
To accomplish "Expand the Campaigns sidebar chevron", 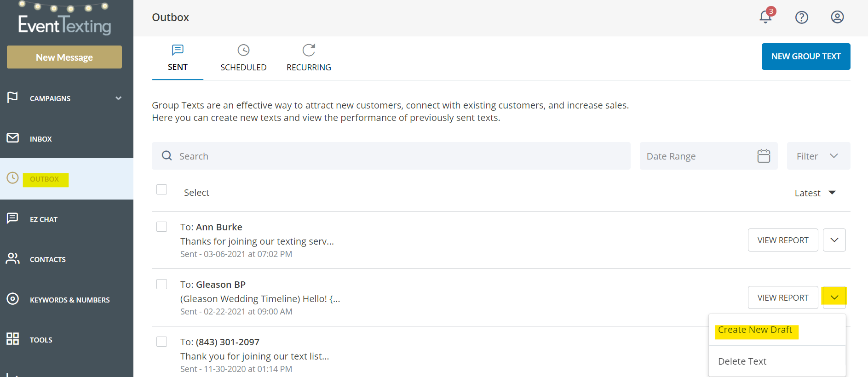I will point(119,98).
